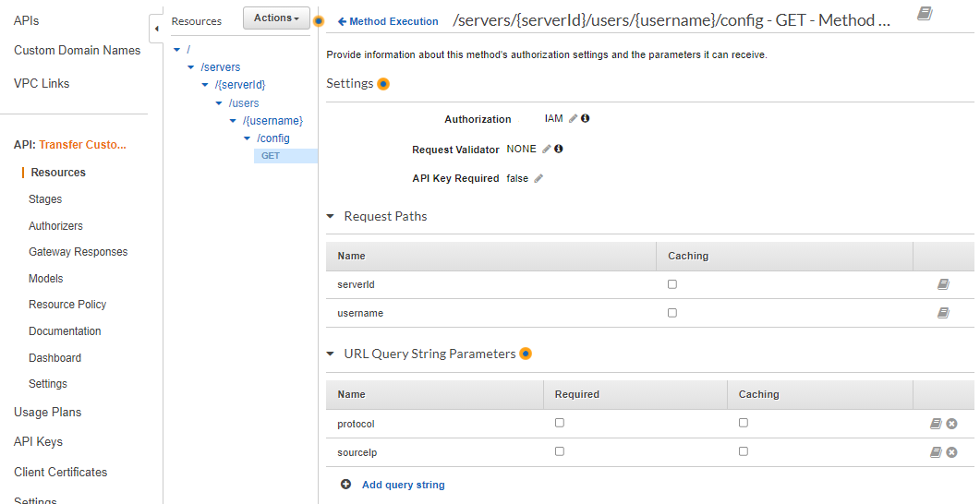Open Stages in the API sidebar
Viewport: 980px width, 504px height.
45,199
